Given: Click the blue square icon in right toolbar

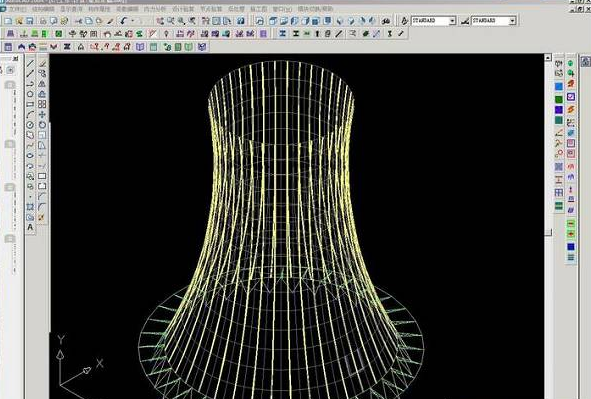Looking at the screenshot, I should 559,87.
